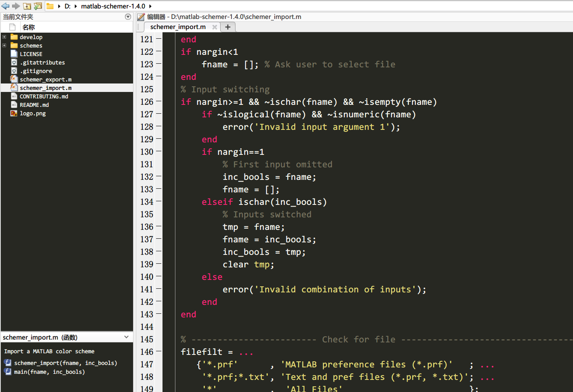This screenshot has height=392, width=573.
Task: Click the main function icon in details
Action: pyautogui.click(x=8, y=371)
